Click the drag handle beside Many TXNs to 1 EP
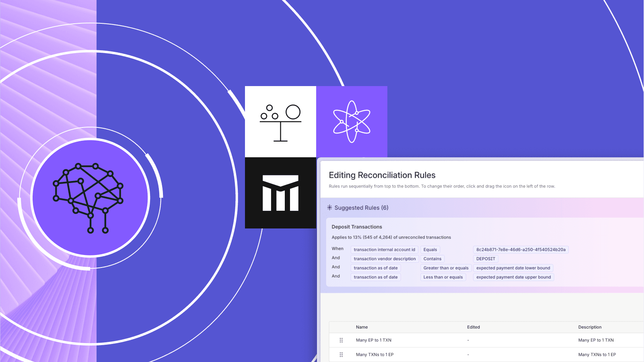 click(341, 354)
